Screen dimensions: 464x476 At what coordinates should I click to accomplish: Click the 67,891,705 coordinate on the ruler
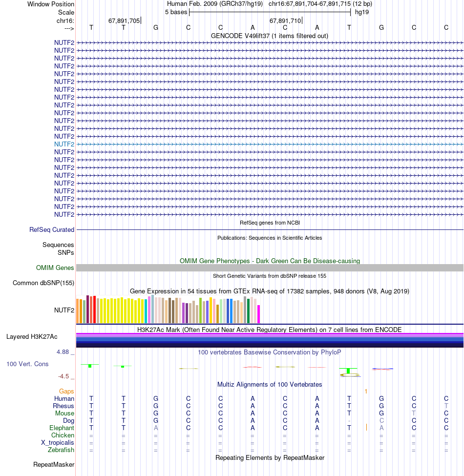click(124, 21)
